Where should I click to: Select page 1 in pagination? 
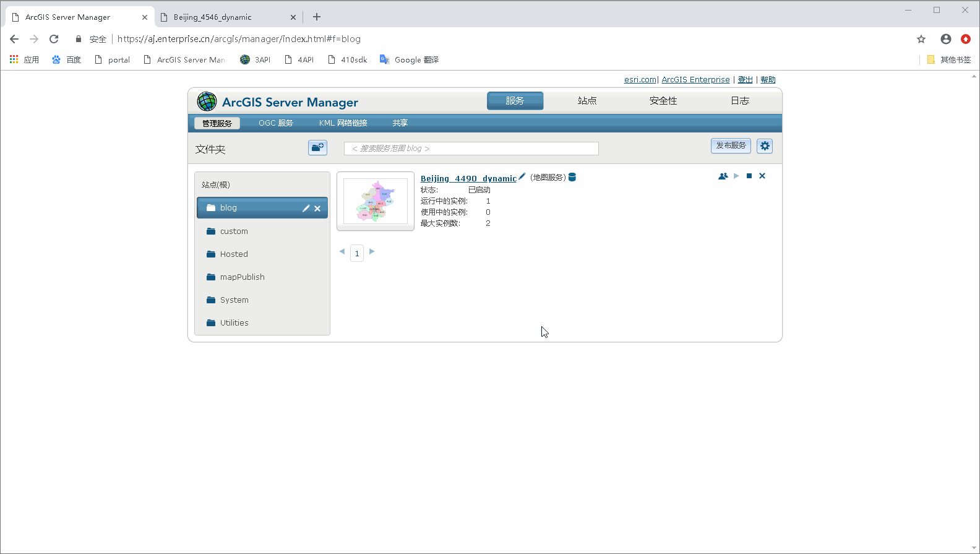pos(357,253)
